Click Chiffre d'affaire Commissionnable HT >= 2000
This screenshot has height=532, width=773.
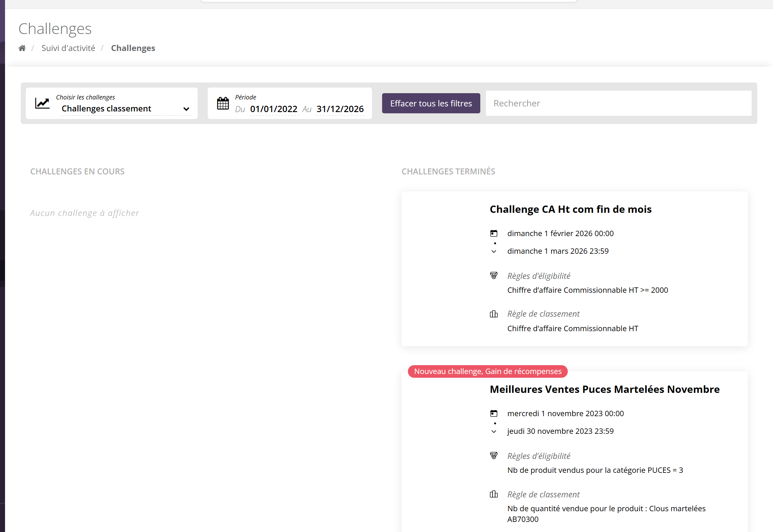pos(587,290)
